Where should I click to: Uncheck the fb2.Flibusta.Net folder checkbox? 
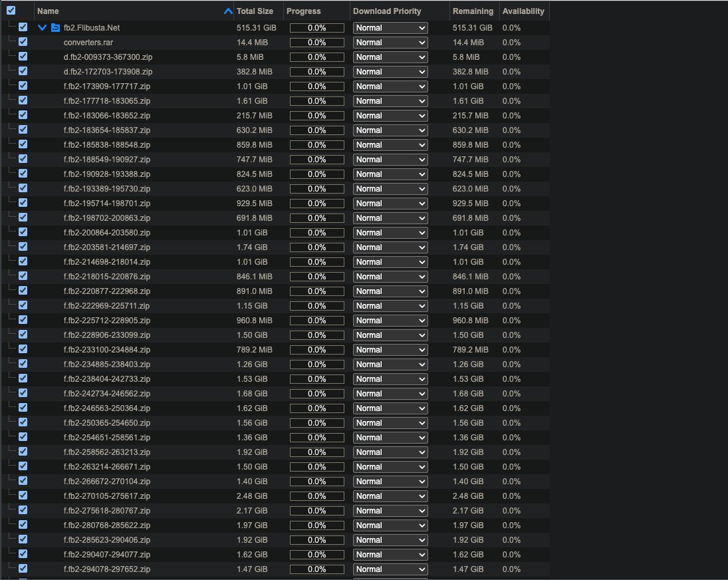click(x=23, y=27)
